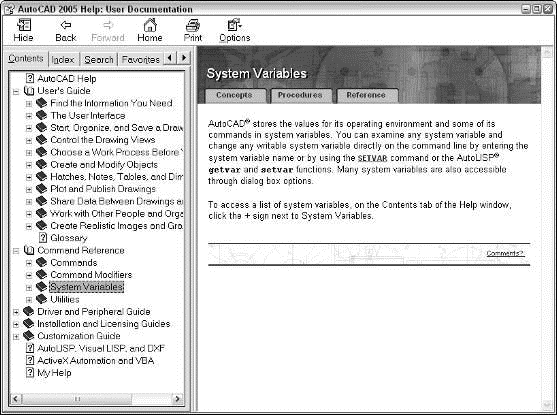Image resolution: width=557 pixels, height=415 pixels.
Task: Select Control the Drawing Views tree item
Action: click(x=103, y=140)
